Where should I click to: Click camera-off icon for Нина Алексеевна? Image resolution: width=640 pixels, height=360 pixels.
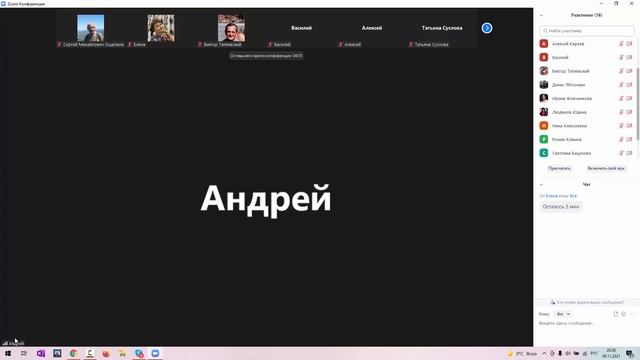pyautogui.click(x=629, y=126)
